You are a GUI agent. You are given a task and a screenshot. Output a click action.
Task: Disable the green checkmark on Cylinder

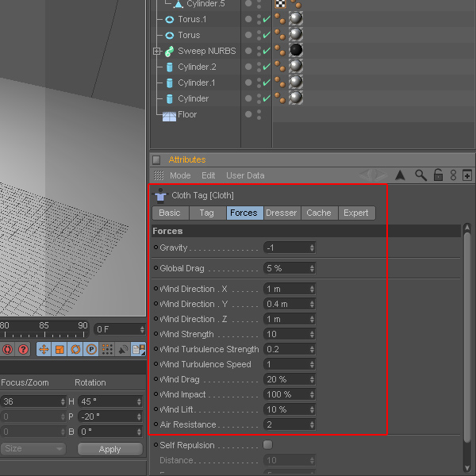click(267, 98)
